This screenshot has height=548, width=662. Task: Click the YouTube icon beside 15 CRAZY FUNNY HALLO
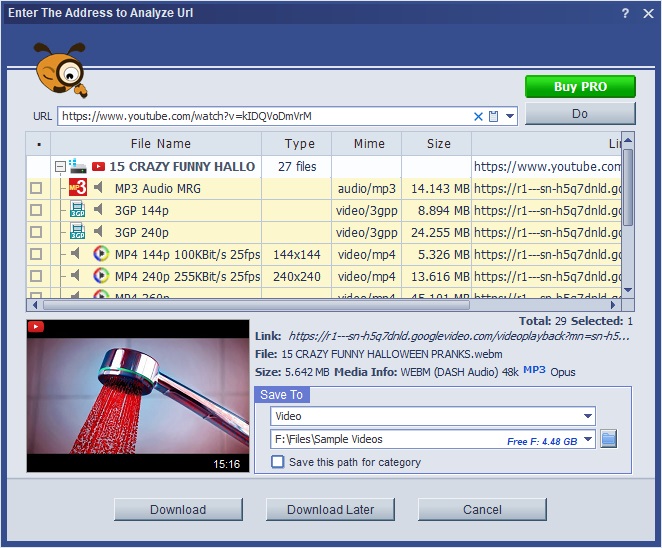(98, 167)
